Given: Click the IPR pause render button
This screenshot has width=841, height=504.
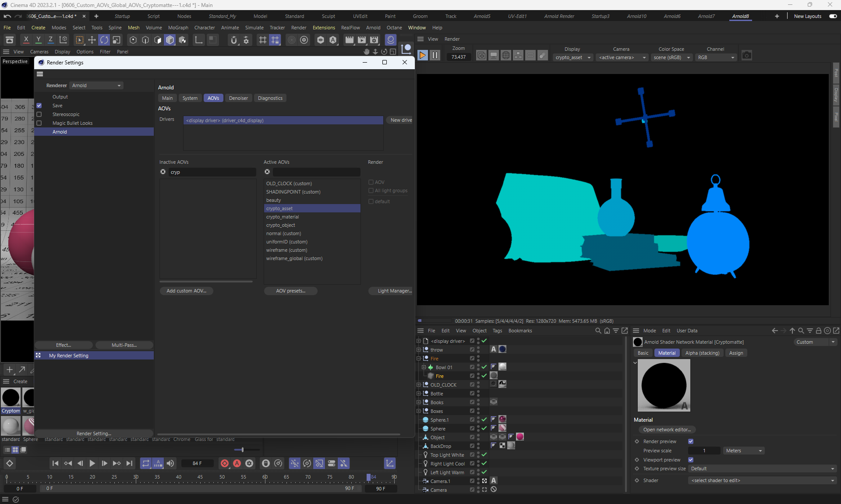Looking at the screenshot, I should coord(435,56).
